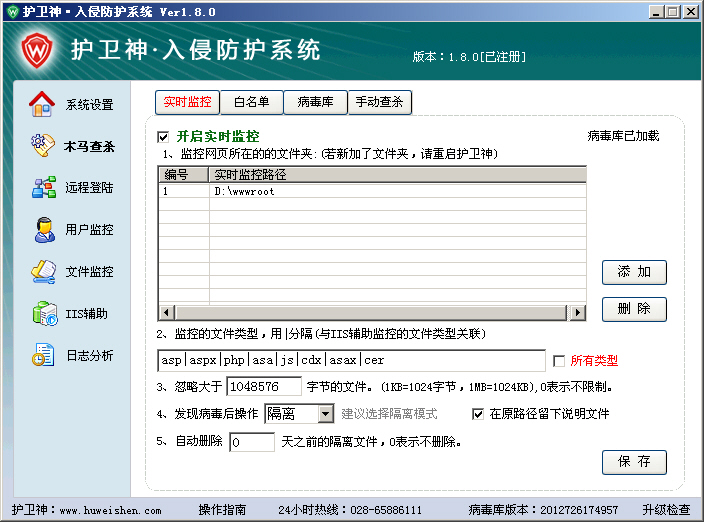704x522 pixels.
Task: Click the path list horizontal scrollbar track
Action: point(370,312)
